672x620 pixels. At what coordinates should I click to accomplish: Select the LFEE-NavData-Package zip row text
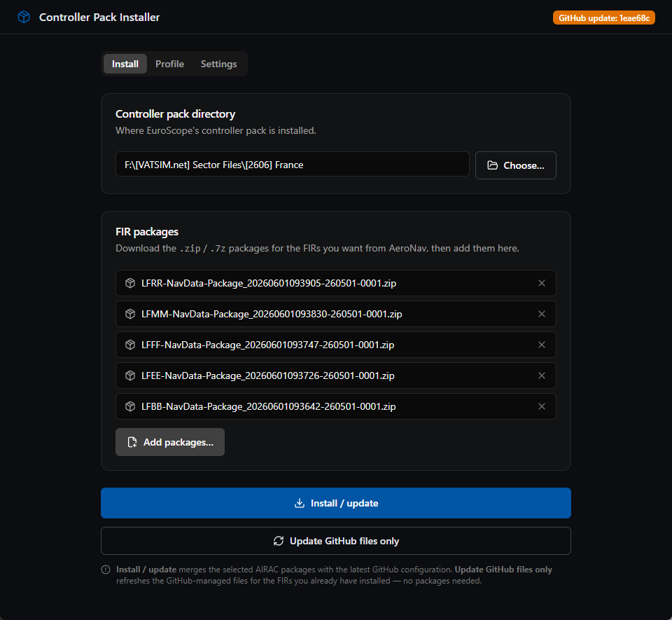point(268,376)
